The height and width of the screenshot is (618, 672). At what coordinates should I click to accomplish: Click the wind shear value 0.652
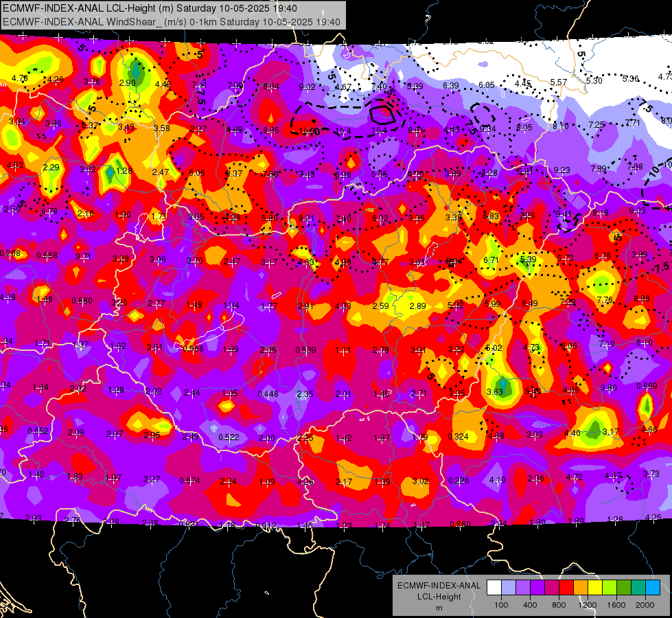pyautogui.click(x=38, y=431)
